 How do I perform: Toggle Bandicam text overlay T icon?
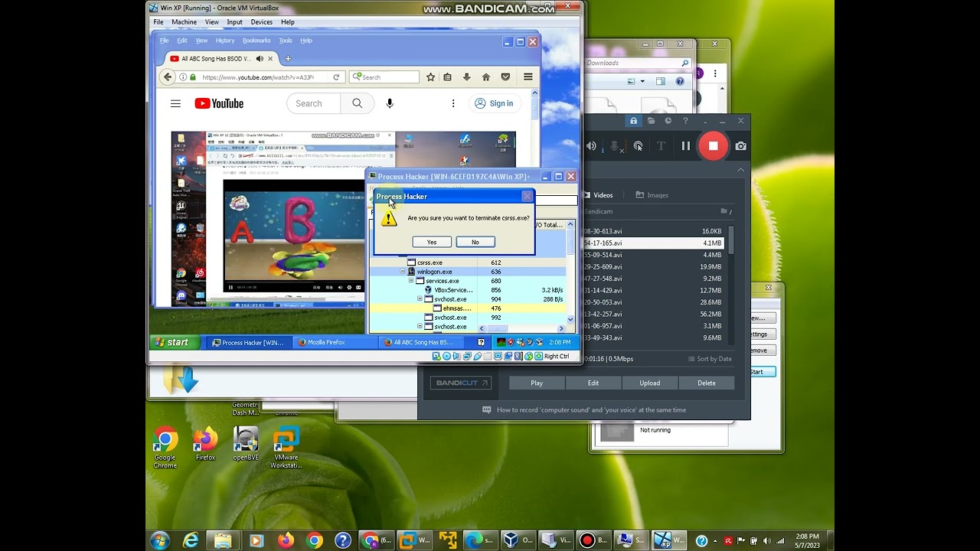pyautogui.click(x=661, y=145)
